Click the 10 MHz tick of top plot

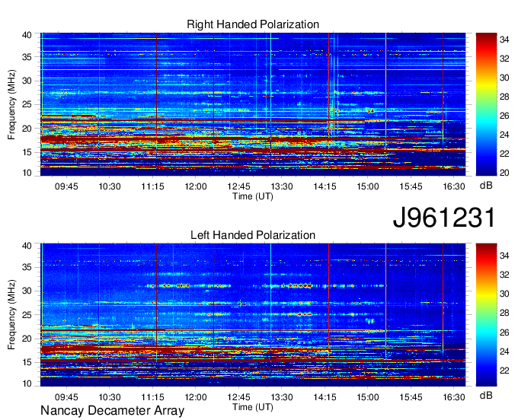[27, 173]
